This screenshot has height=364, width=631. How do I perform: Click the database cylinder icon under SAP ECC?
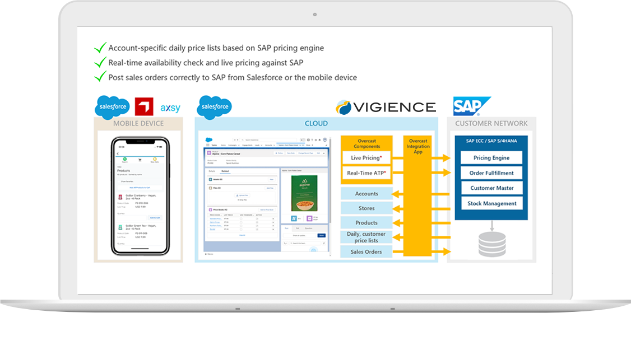pyautogui.click(x=492, y=244)
